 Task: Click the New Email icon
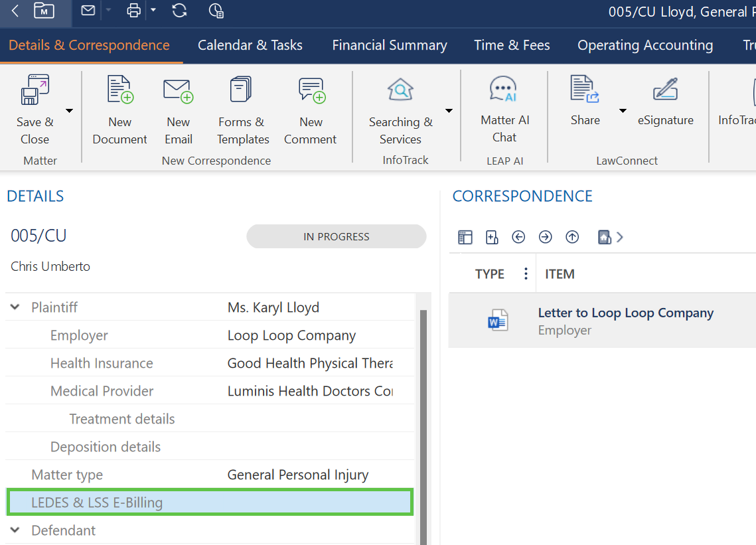tap(178, 90)
